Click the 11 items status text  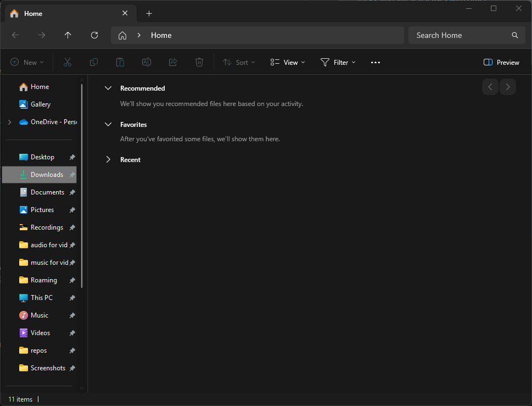pyautogui.click(x=20, y=399)
